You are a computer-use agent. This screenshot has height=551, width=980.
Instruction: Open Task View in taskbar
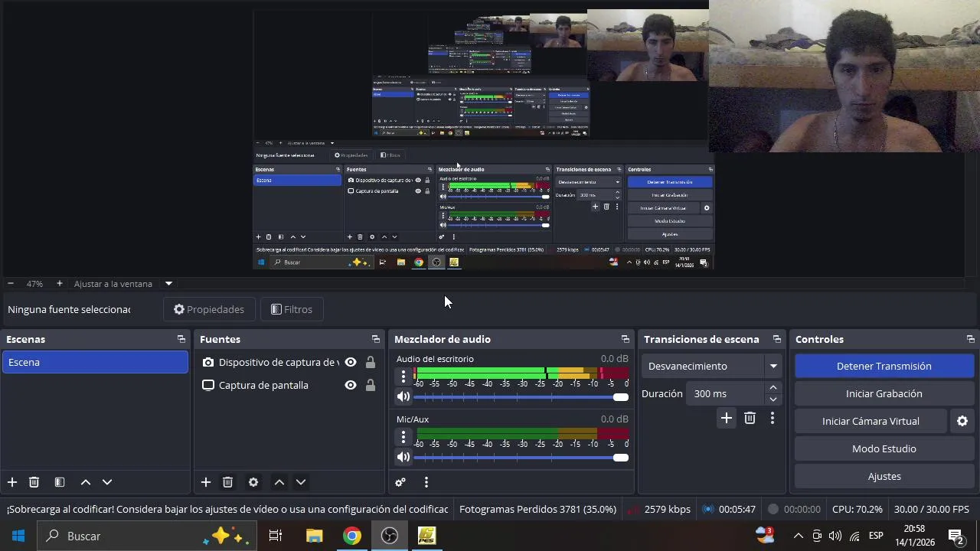click(276, 536)
